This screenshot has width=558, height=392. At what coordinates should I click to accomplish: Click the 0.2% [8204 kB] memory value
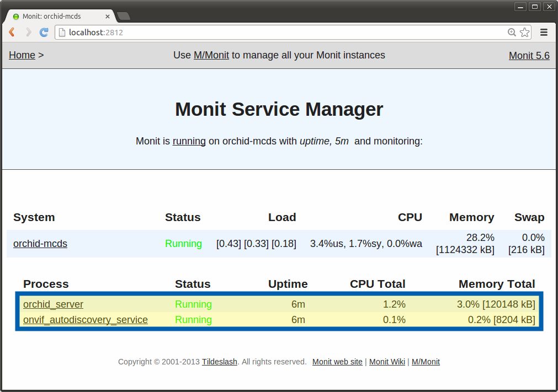(x=501, y=320)
